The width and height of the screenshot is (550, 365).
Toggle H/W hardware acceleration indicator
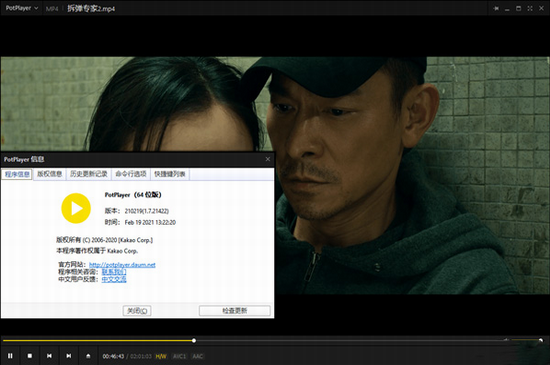pyautogui.click(x=161, y=356)
